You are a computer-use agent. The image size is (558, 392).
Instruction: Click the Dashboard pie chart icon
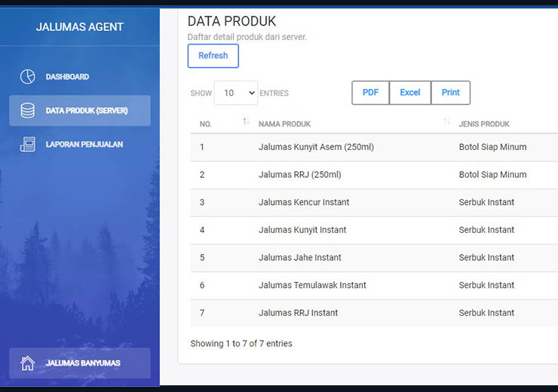pos(27,77)
